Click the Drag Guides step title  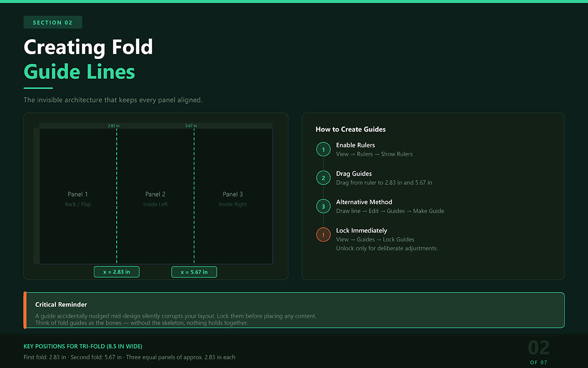point(354,174)
